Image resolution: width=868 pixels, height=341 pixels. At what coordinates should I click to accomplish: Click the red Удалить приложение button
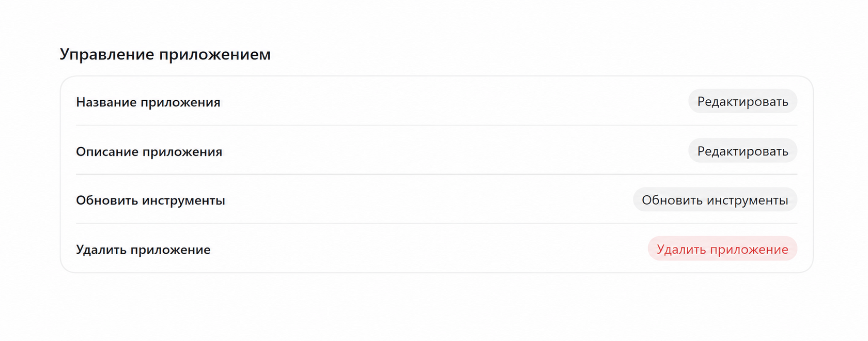pos(722,249)
